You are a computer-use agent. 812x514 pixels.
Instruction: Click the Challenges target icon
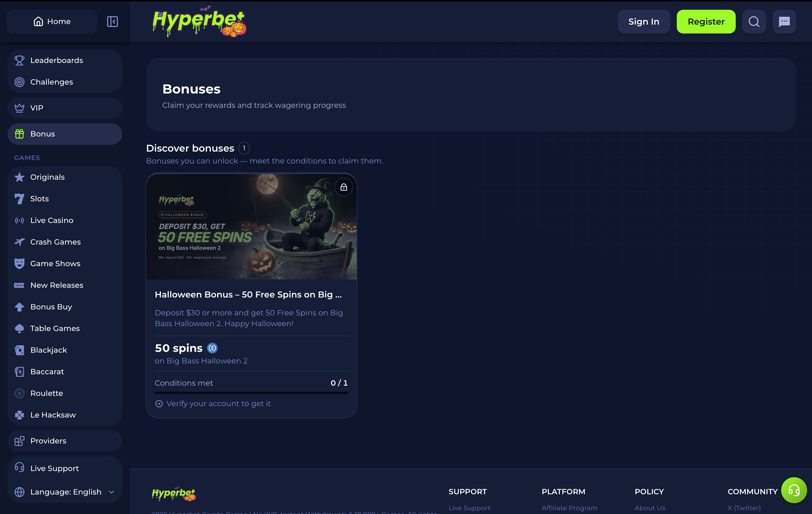tap(19, 82)
